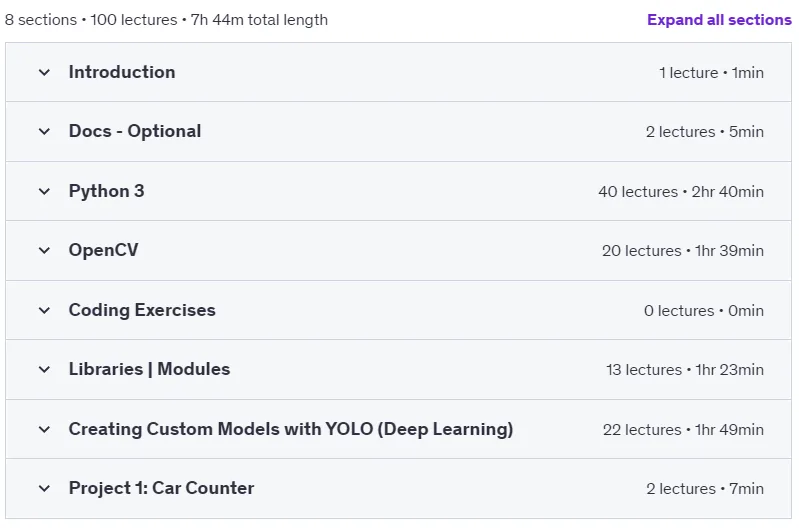Click Expand all sections link
This screenshot has height=529, width=799.
[719, 20]
